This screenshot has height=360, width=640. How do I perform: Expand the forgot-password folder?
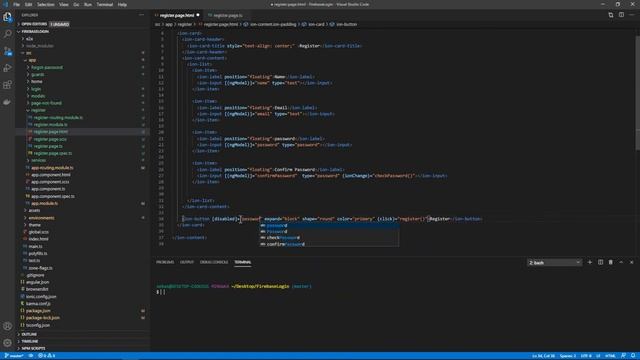tap(47, 67)
